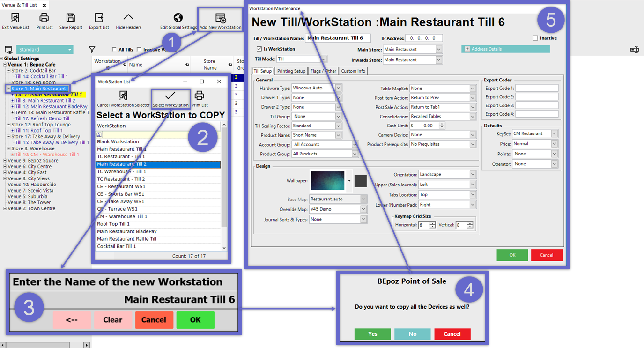Open the Export List tool
The height and width of the screenshot is (348, 644).
tap(99, 18)
